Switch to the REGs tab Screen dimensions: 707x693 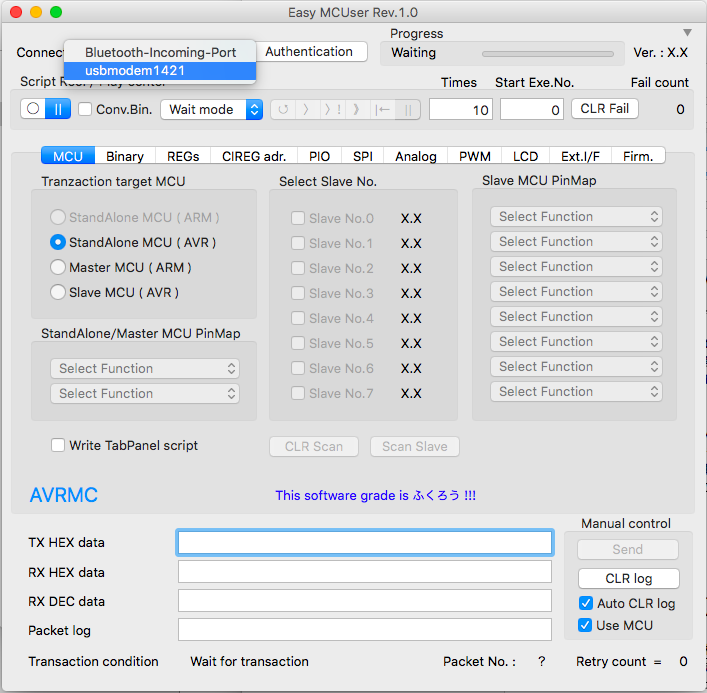pyautogui.click(x=183, y=156)
